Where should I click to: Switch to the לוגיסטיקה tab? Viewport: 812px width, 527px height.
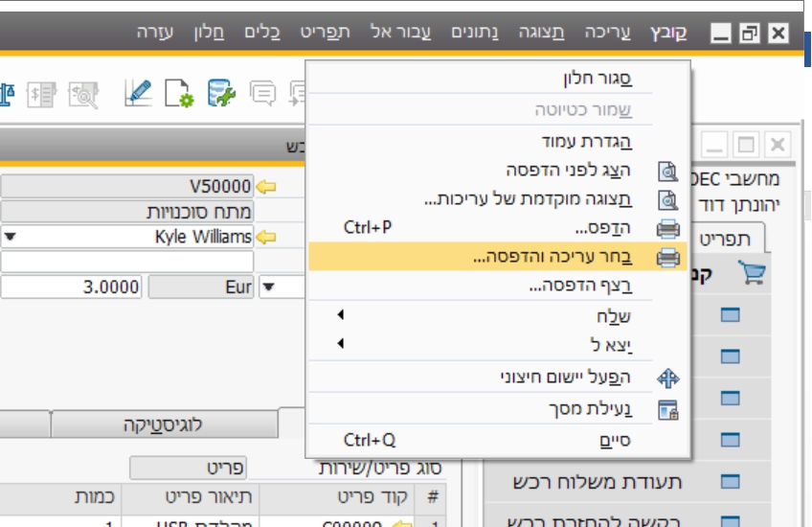tap(164, 424)
